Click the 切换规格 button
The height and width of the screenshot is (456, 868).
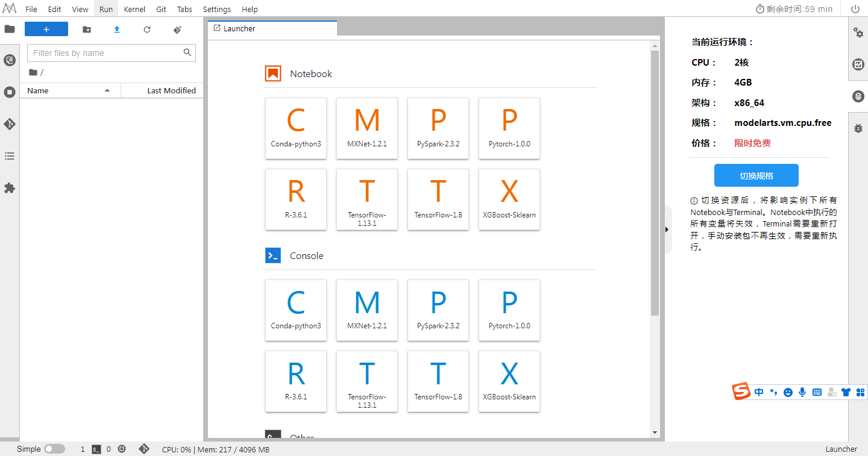click(x=756, y=176)
